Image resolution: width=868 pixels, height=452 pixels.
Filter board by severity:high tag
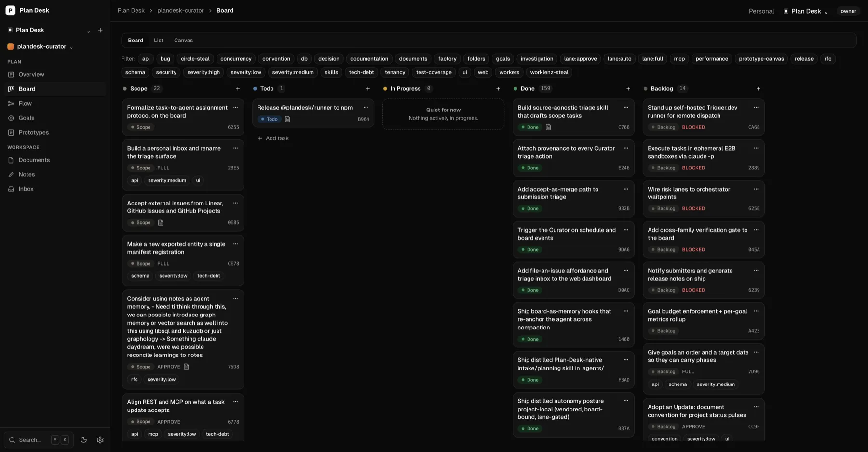[203, 72]
